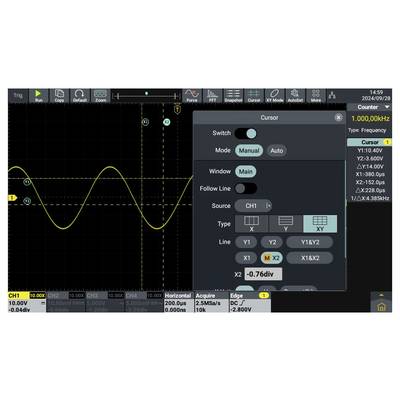Open the Source CH1 dropdown

(253, 206)
